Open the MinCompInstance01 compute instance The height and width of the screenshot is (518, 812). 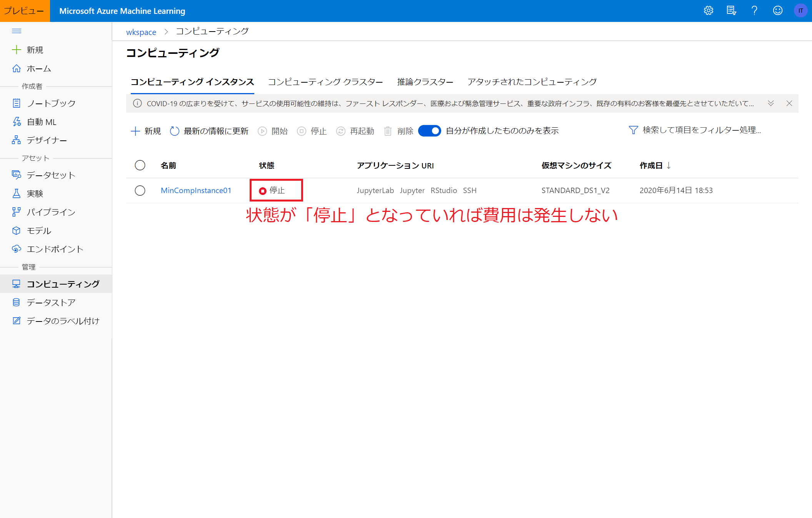pos(196,190)
